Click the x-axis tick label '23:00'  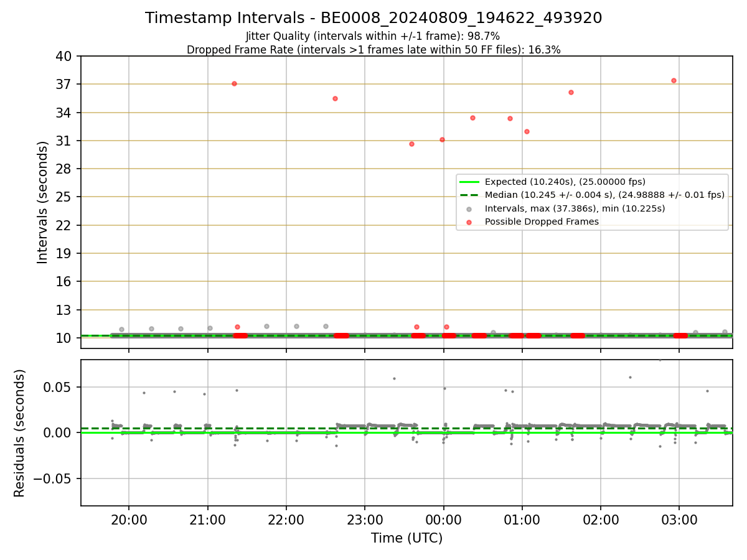(365, 519)
